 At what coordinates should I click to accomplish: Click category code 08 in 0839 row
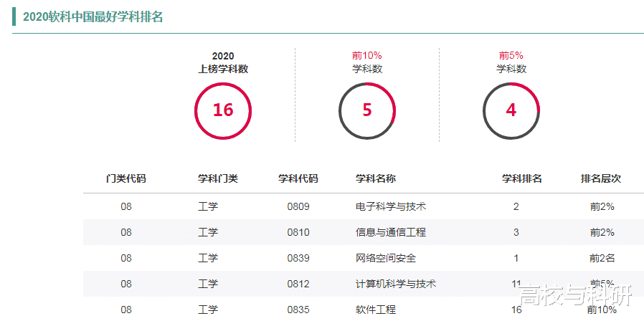tap(126, 258)
